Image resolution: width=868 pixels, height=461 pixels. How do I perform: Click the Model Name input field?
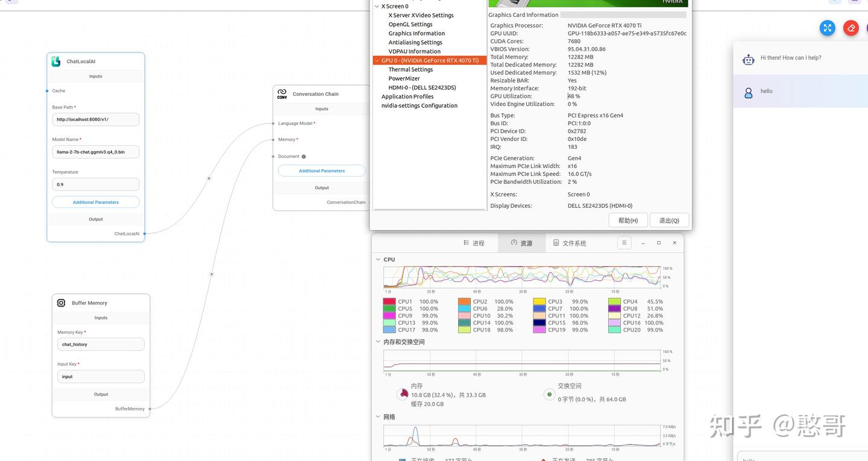96,152
